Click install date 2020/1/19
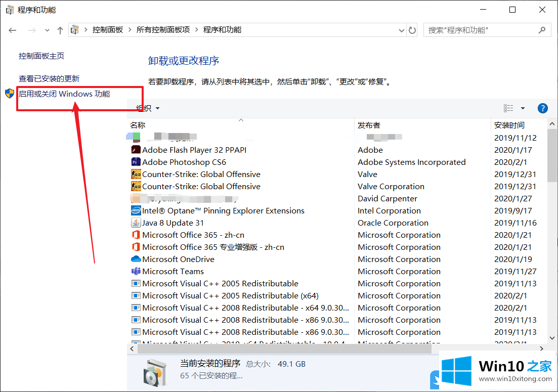The width and height of the screenshot is (558, 392). [513, 259]
